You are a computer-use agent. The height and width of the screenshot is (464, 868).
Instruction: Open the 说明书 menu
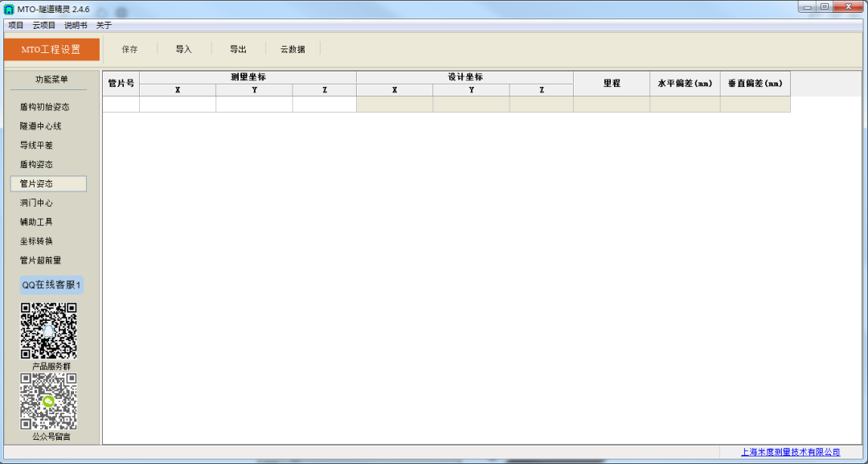click(76, 26)
